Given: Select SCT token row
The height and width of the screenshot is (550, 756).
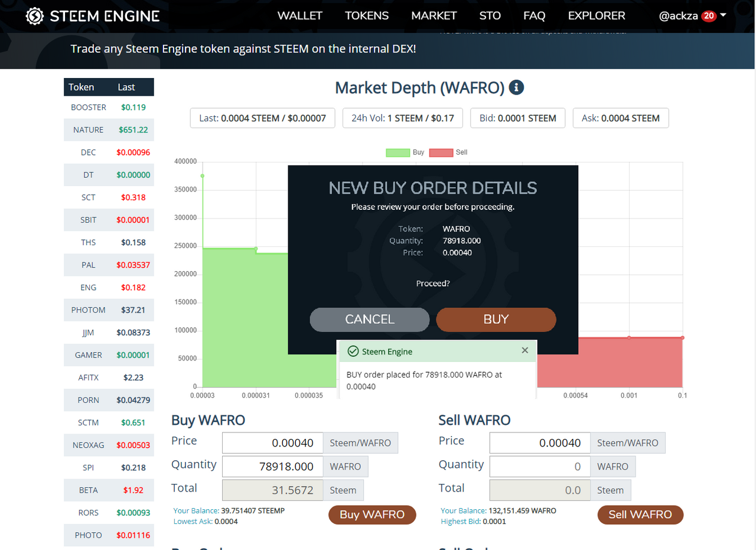Looking at the screenshot, I should click(x=109, y=197).
